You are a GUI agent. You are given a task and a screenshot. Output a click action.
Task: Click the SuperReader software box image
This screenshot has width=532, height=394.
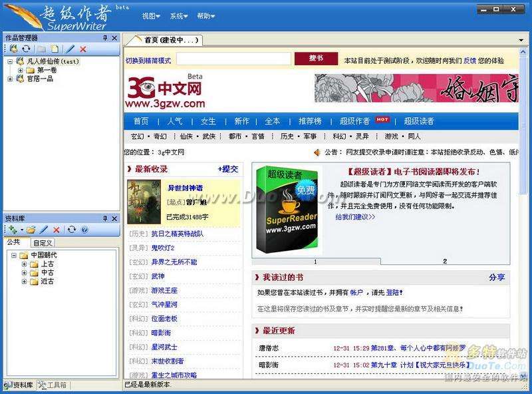click(288, 210)
